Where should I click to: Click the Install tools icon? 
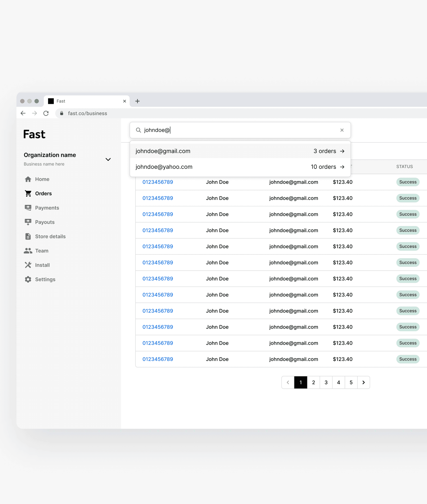(28, 265)
